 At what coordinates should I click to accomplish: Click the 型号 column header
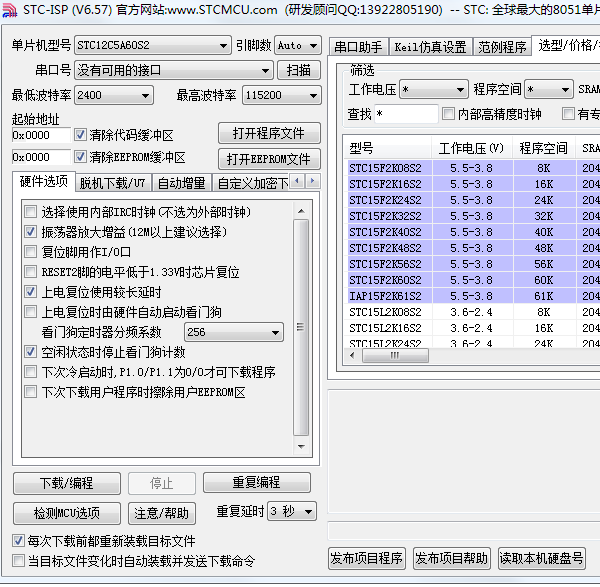388,148
